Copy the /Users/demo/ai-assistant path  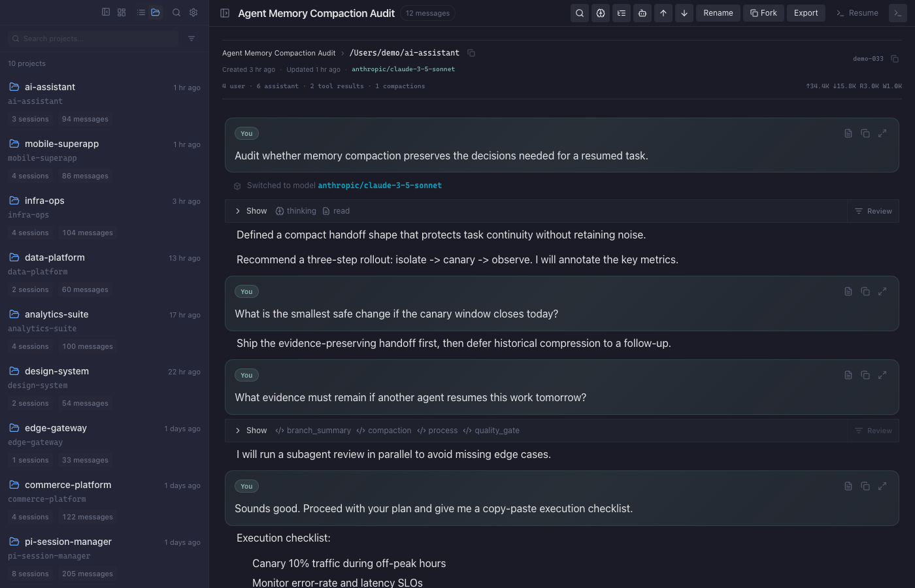(x=471, y=53)
